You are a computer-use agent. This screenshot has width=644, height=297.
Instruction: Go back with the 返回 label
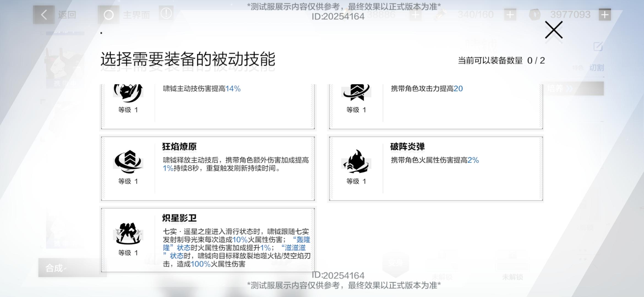(x=67, y=15)
